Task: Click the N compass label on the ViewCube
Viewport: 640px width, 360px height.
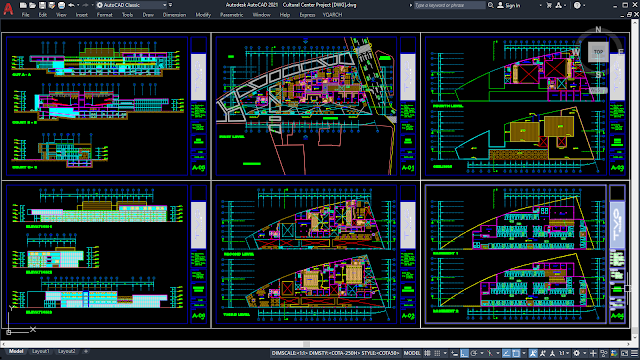Action: pyautogui.click(x=598, y=29)
